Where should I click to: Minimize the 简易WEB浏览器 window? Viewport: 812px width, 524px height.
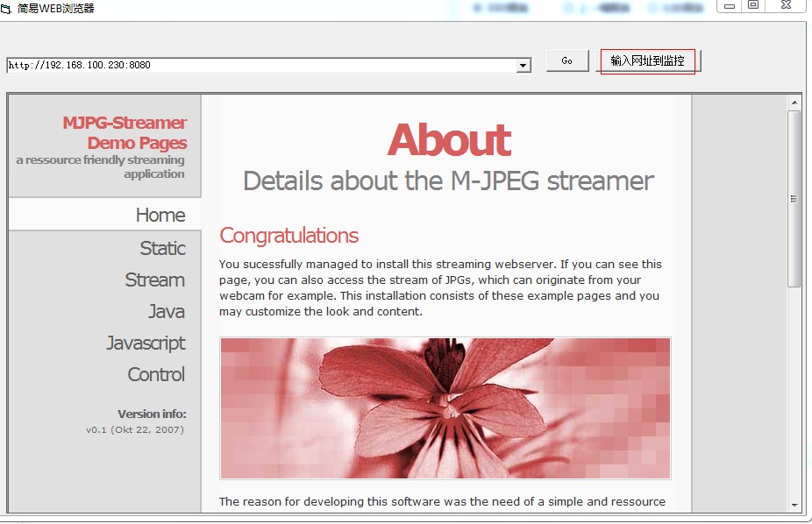point(730,5)
